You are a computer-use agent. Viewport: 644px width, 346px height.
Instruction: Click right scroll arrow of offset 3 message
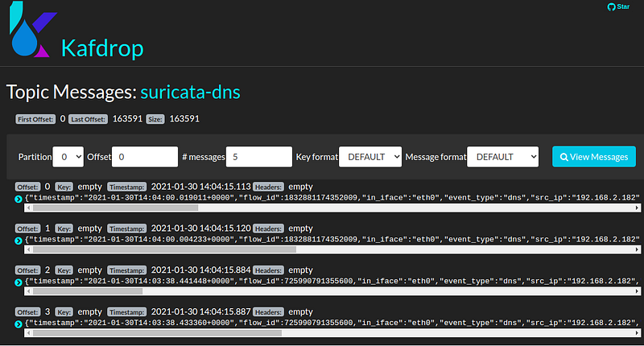[x=637, y=333]
